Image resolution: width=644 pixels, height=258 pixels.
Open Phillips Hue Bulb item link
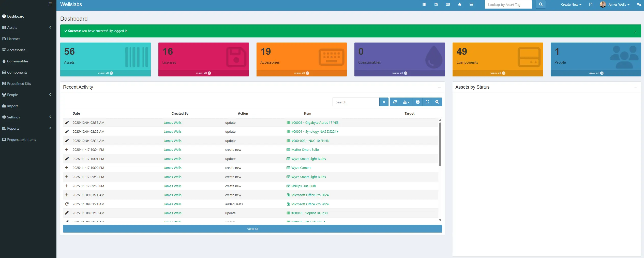click(304, 186)
